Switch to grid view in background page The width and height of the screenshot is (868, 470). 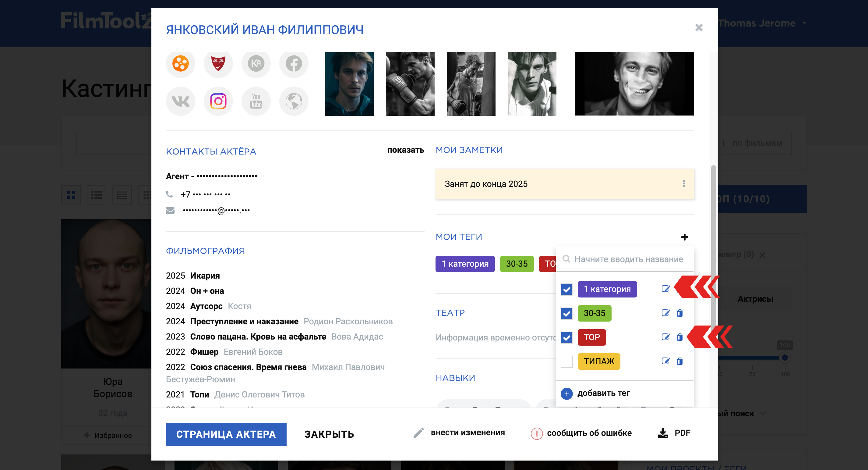coord(71,194)
